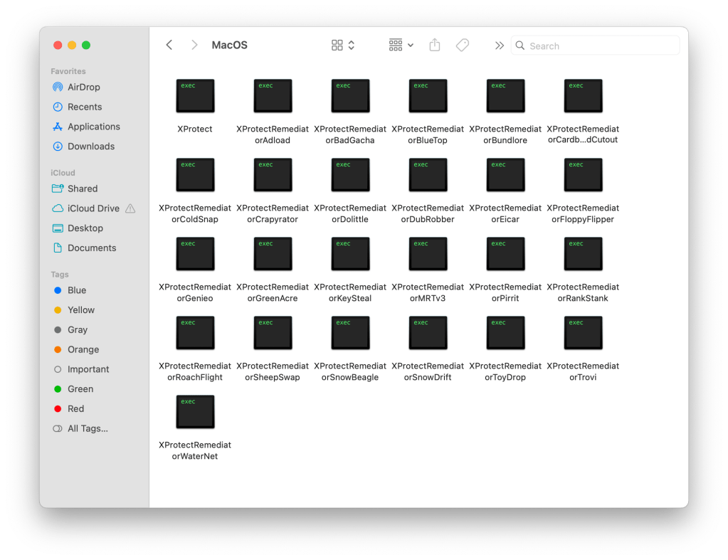Open AirDrop from the sidebar

(x=83, y=87)
